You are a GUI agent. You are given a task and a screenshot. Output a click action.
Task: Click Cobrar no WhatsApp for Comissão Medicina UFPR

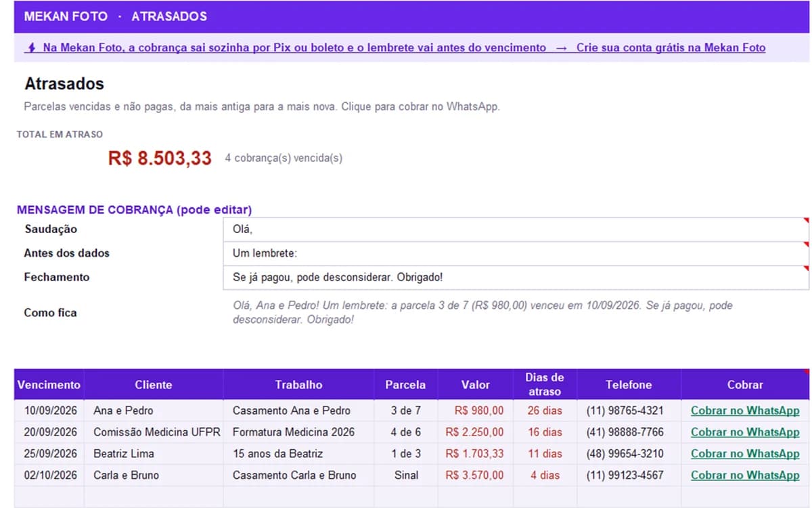pyautogui.click(x=745, y=432)
